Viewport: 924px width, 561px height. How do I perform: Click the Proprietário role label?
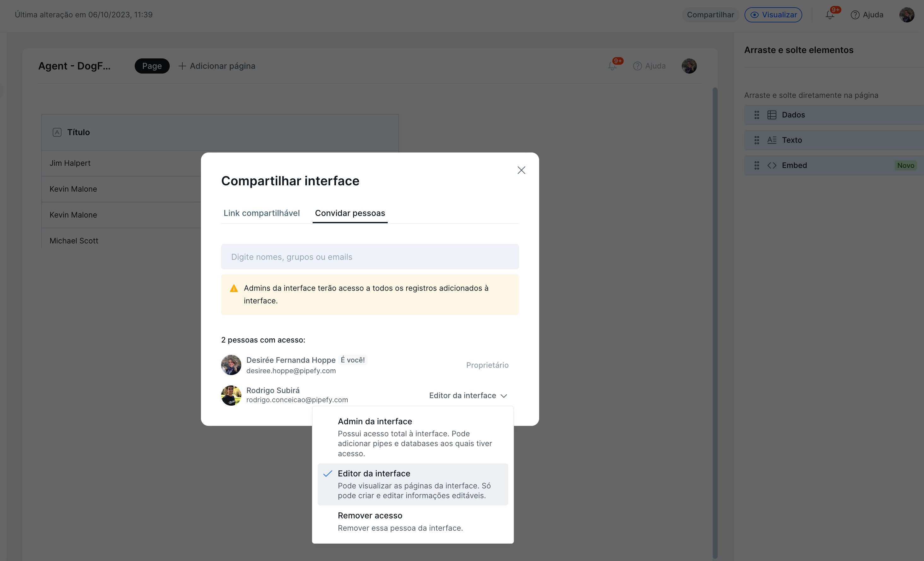(487, 365)
